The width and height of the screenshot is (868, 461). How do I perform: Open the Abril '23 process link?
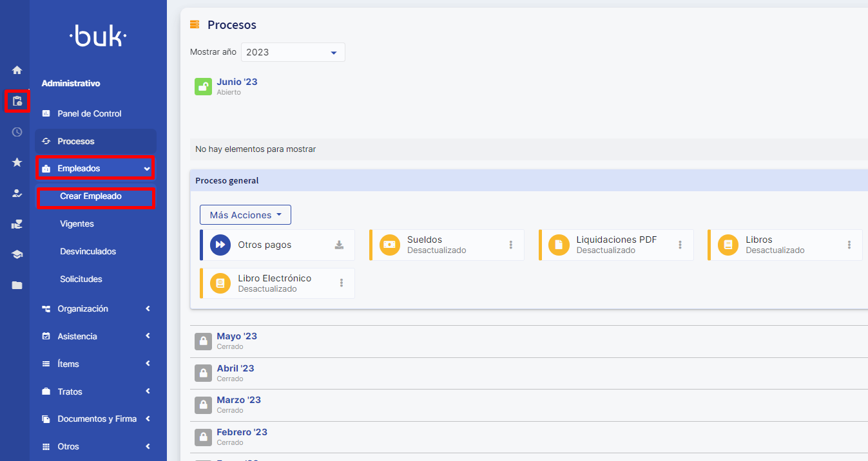[235, 368]
